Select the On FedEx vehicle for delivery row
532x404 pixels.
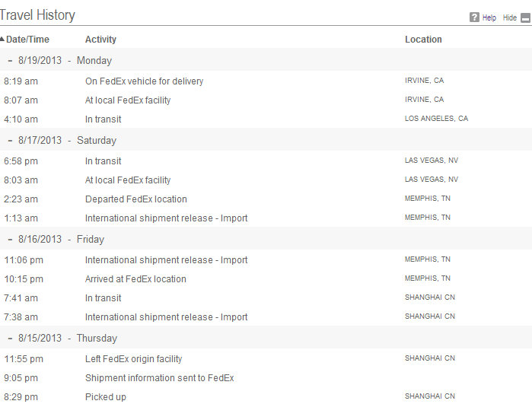pyautogui.click(x=266, y=81)
